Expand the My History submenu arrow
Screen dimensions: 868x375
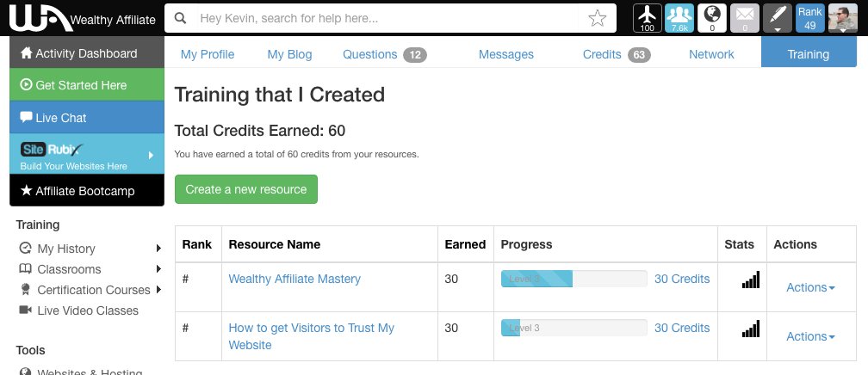[158, 249]
